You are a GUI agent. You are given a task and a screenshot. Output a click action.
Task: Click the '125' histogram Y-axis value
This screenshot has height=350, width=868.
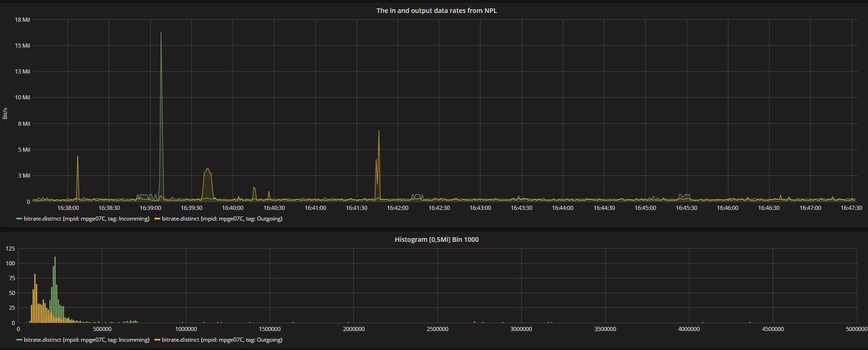[x=10, y=249]
